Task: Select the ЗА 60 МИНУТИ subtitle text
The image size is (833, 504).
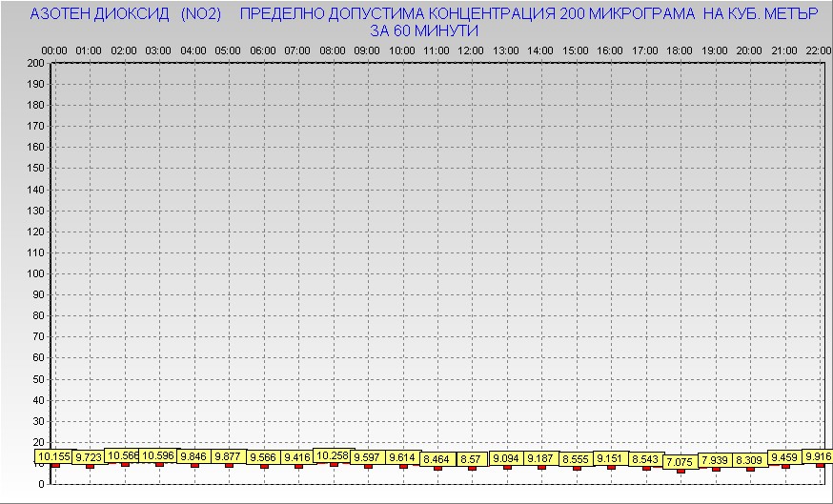Action: (x=423, y=30)
